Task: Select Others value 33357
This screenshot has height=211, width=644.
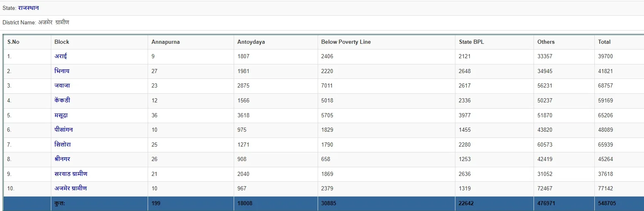Action: click(545, 57)
